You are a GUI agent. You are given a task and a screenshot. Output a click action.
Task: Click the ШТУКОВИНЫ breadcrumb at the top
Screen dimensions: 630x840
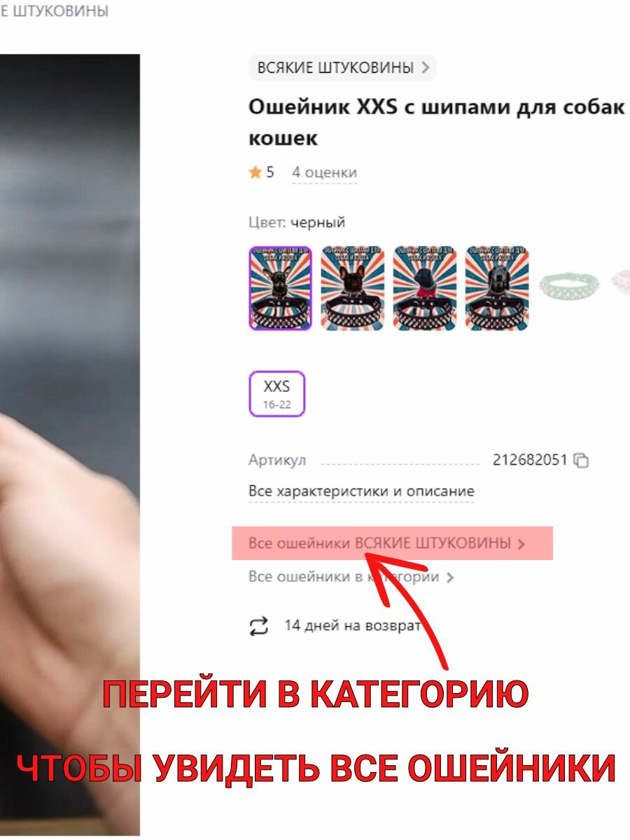coord(54,11)
